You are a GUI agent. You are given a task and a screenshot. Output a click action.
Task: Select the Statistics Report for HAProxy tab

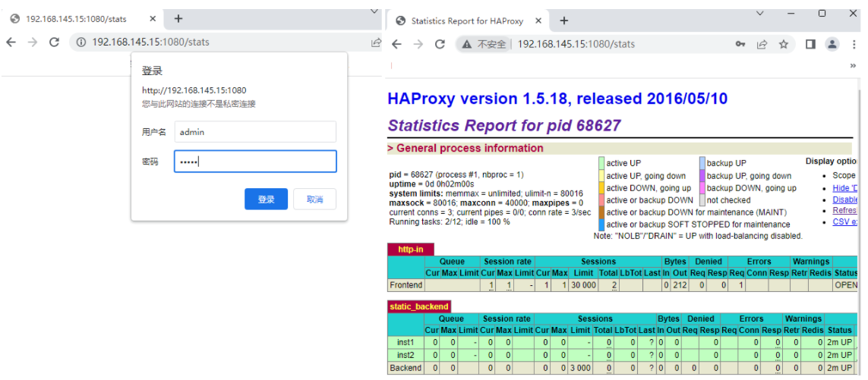tap(468, 21)
